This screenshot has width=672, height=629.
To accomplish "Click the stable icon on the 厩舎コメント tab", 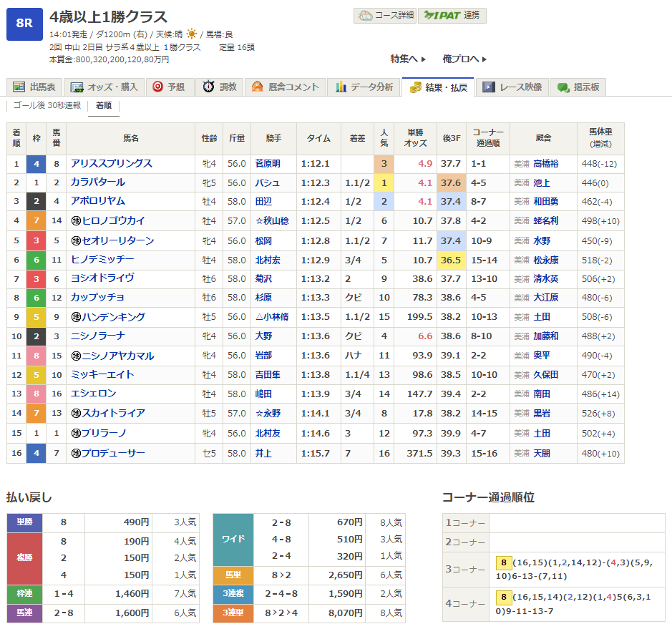I will tap(258, 87).
